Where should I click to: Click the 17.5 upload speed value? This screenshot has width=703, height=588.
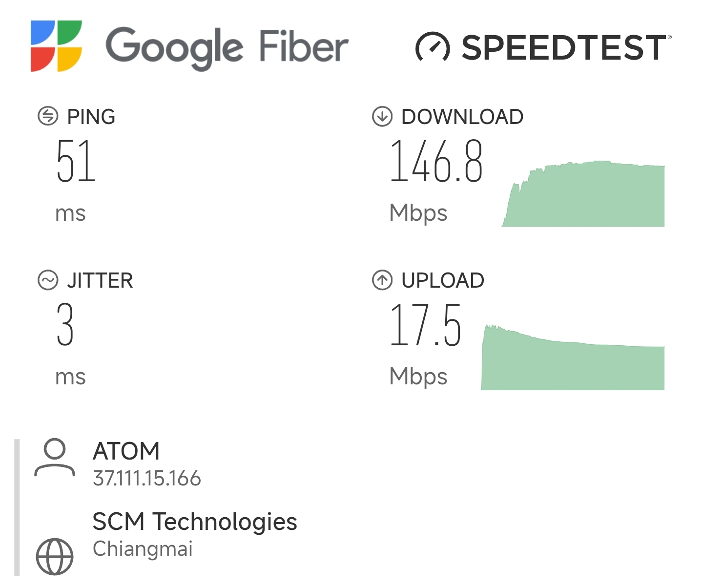[426, 325]
